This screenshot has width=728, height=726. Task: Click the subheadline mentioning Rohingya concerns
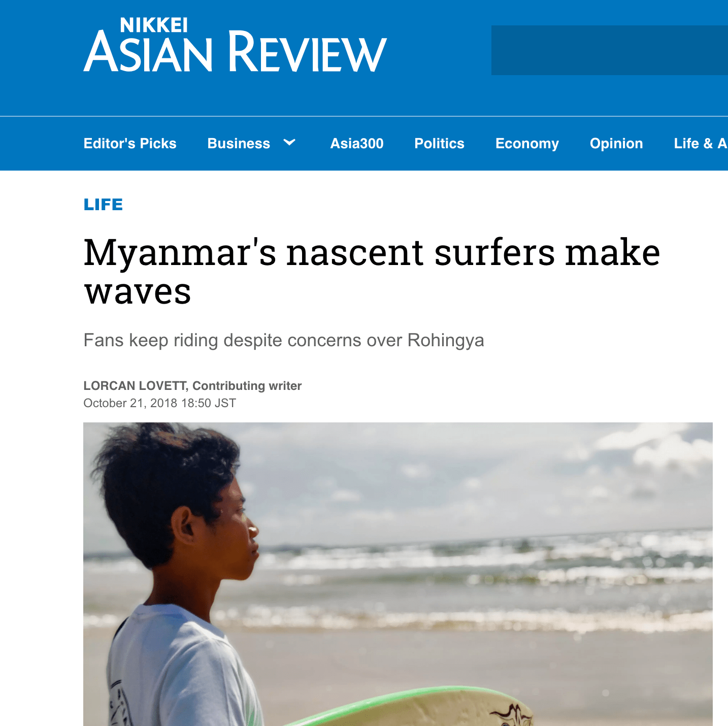click(x=283, y=340)
